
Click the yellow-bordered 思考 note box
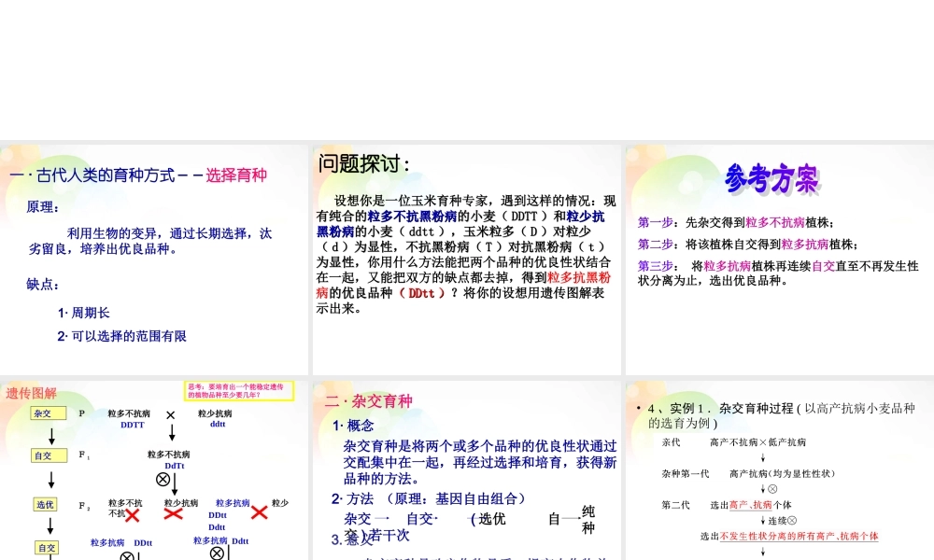click(x=238, y=391)
